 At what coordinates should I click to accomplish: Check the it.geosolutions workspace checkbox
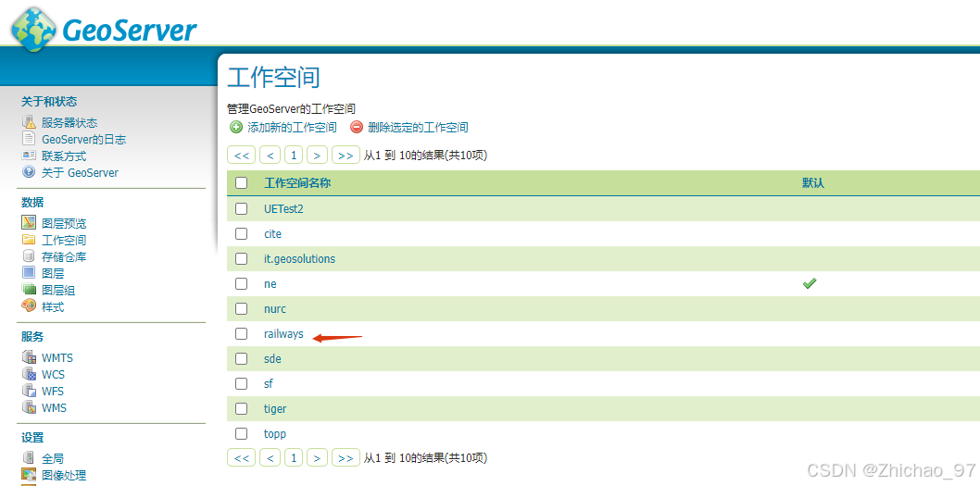click(241, 258)
